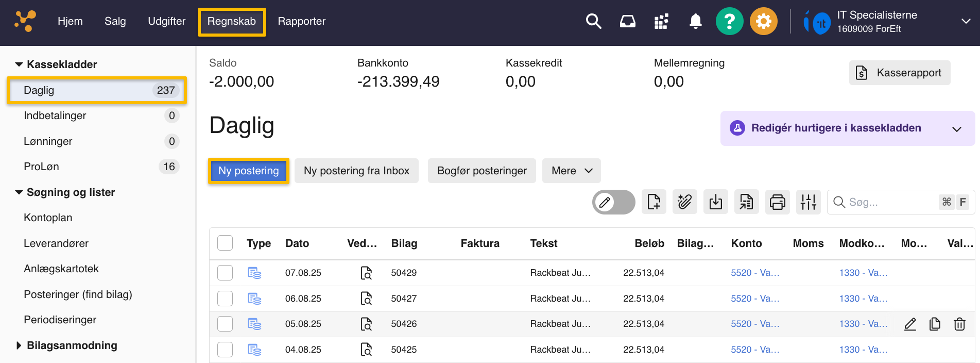The image size is (980, 363).
Task: Click the print icon in toolbar
Action: point(777,202)
